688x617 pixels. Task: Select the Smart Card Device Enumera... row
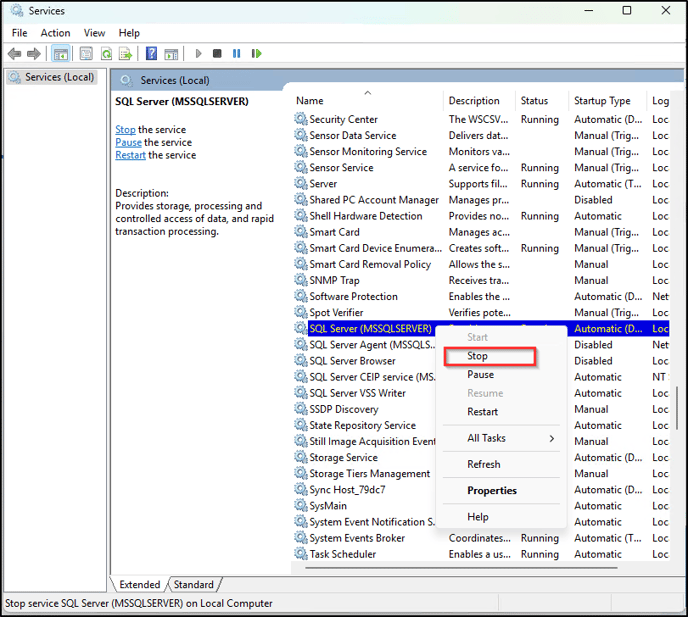tap(480, 248)
